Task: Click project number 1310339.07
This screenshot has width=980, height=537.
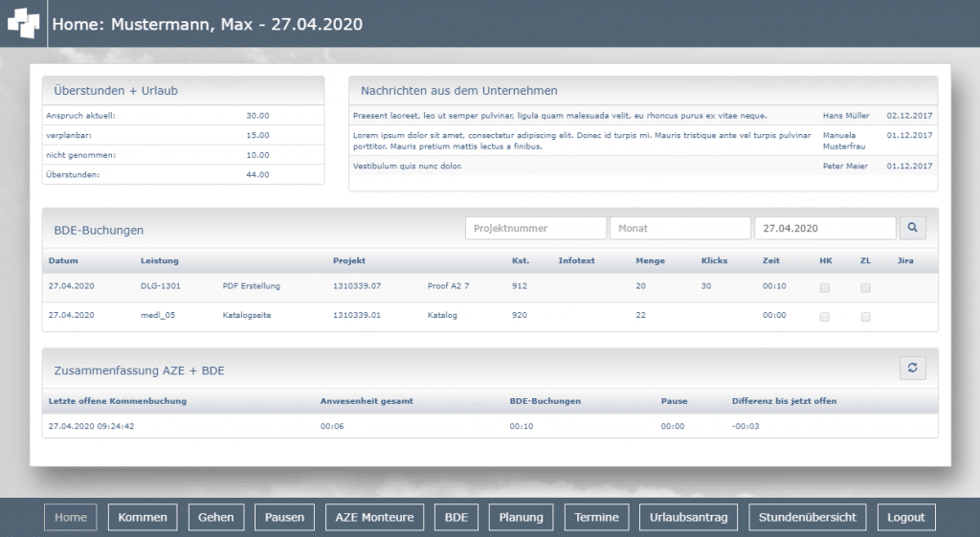Action: point(356,285)
